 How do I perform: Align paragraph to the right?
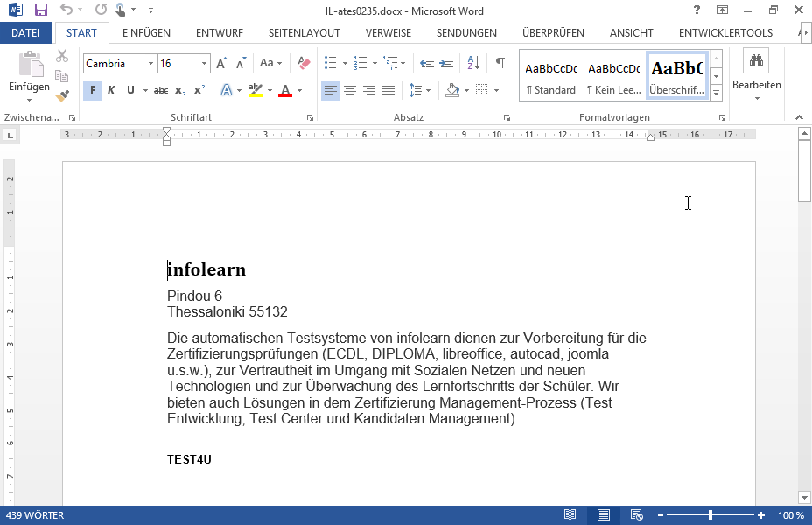pos(369,91)
